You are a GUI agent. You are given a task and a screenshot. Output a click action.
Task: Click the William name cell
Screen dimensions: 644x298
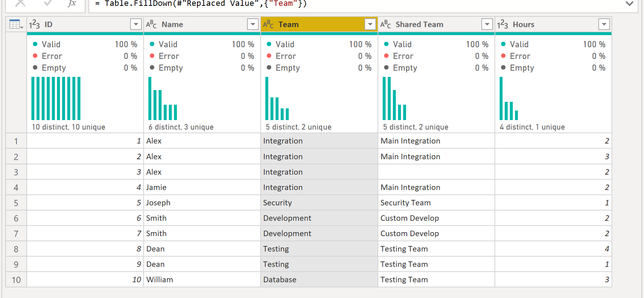click(202, 280)
